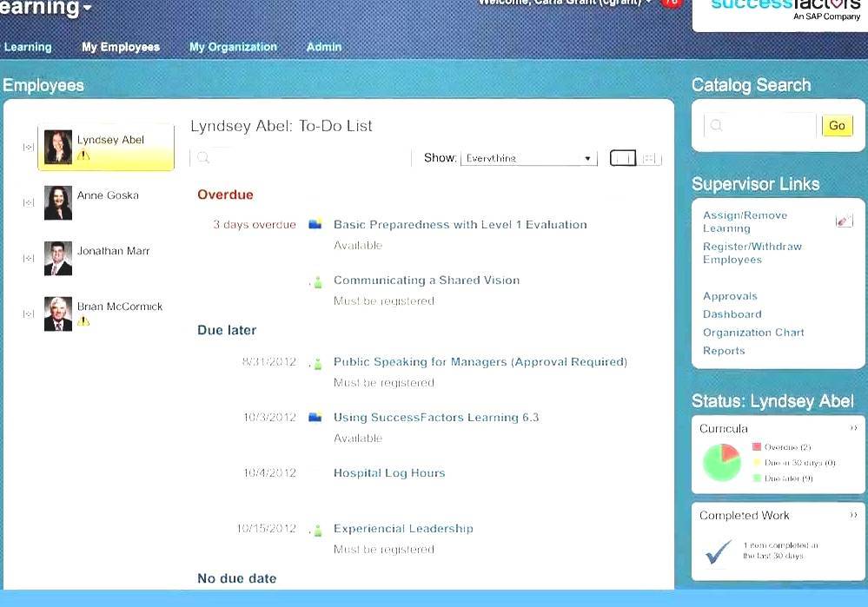
Task: Click the folder icon beside Basic Preparedness
Action: [315, 224]
